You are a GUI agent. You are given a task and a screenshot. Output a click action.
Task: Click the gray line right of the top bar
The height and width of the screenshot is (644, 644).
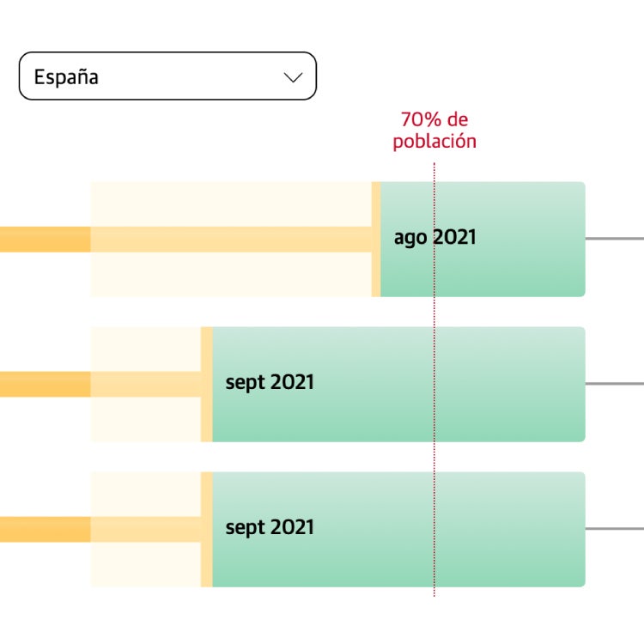pos(615,238)
